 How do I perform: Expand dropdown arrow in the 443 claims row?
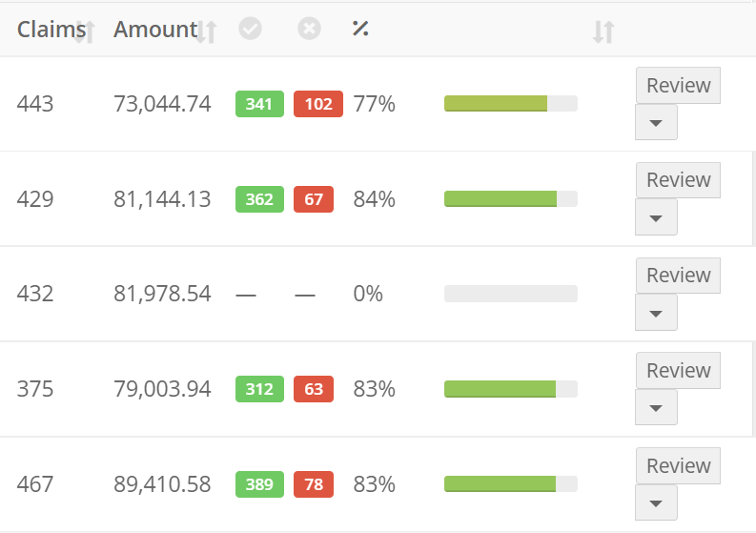656,122
